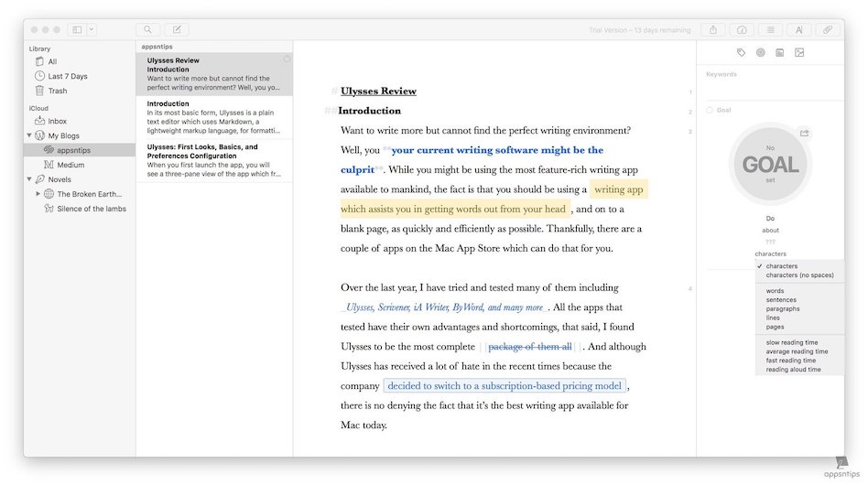Choose 'average reading time' in goal menu
The width and height of the screenshot is (868, 485).
pos(797,351)
